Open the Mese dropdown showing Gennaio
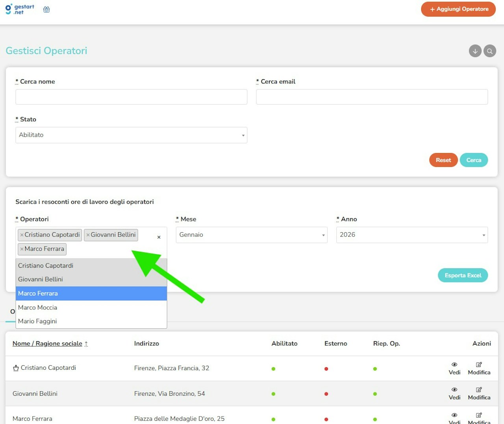The width and height of the screenshot is (504, 424). tap(251, 235)
